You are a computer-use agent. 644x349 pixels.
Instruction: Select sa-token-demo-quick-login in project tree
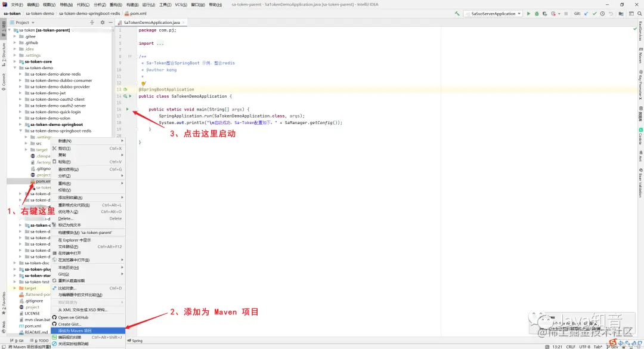[x=55, y=112]
